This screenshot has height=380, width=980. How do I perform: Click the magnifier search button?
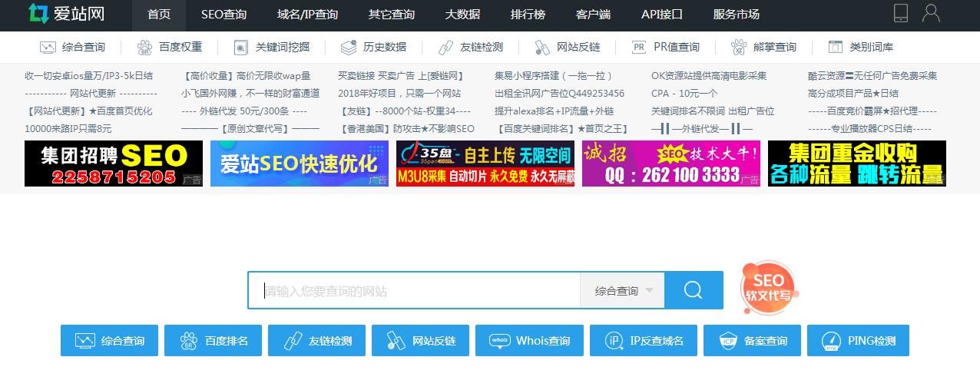[694, 290]
